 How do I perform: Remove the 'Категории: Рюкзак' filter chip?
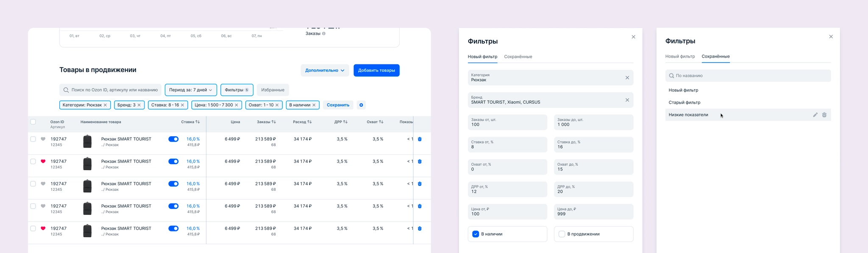pos(106,105)
